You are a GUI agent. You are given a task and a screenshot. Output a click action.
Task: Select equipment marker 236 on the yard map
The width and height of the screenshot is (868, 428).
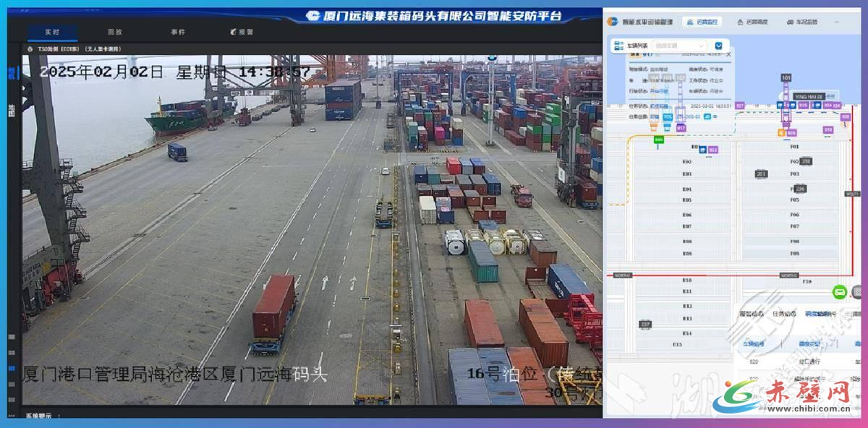pyautogui.click(x=800, y=189)
